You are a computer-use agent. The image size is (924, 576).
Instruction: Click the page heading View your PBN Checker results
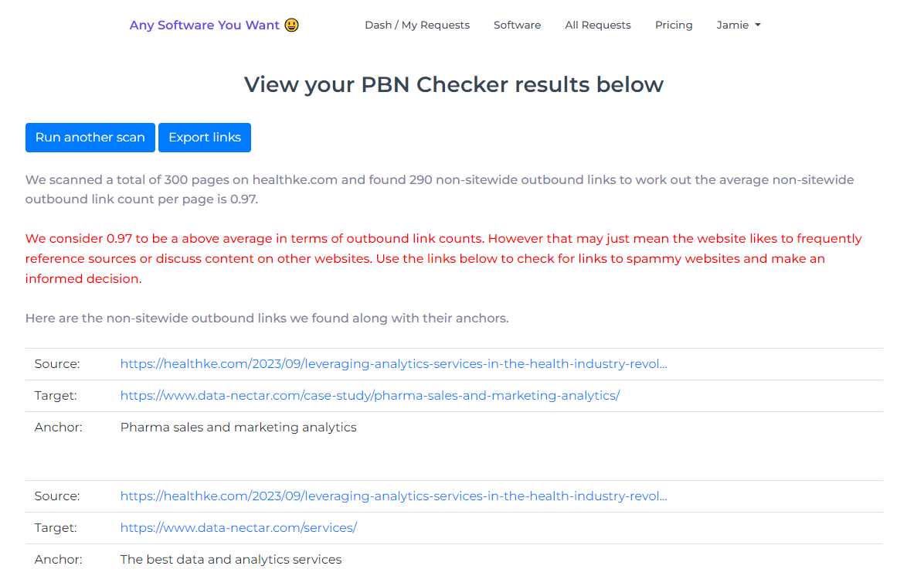pyautogui.click(x=454, y=84)
